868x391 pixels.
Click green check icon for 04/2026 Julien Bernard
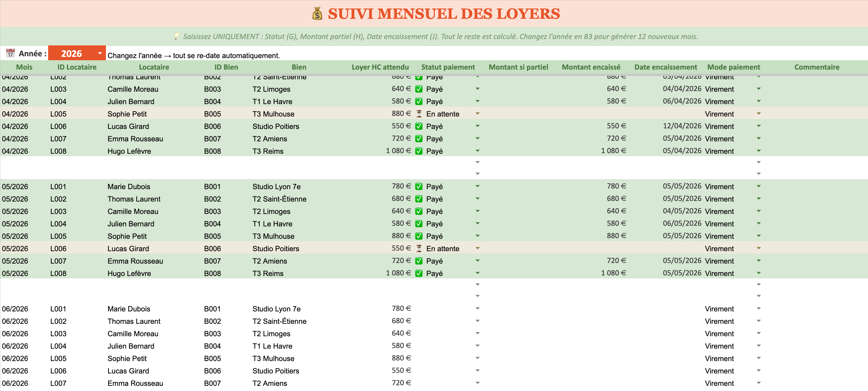(419, 101)
